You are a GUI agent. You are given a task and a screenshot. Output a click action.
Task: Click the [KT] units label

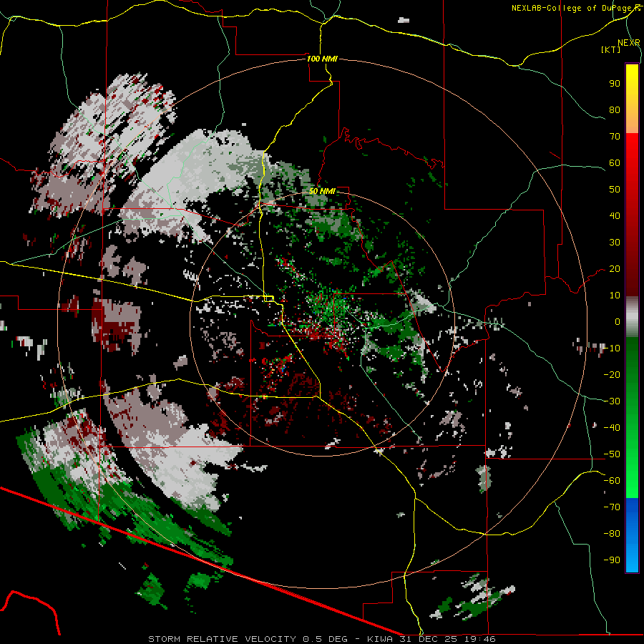(x=610, y=49)
